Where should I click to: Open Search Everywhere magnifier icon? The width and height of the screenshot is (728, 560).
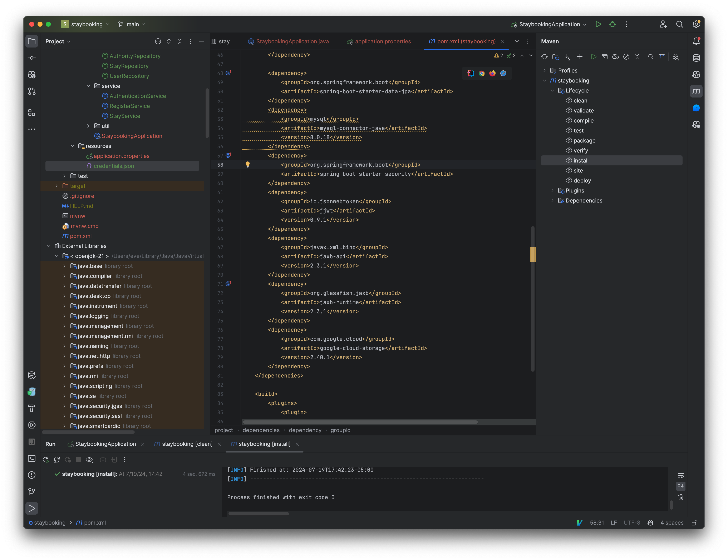tap(680, 24)
